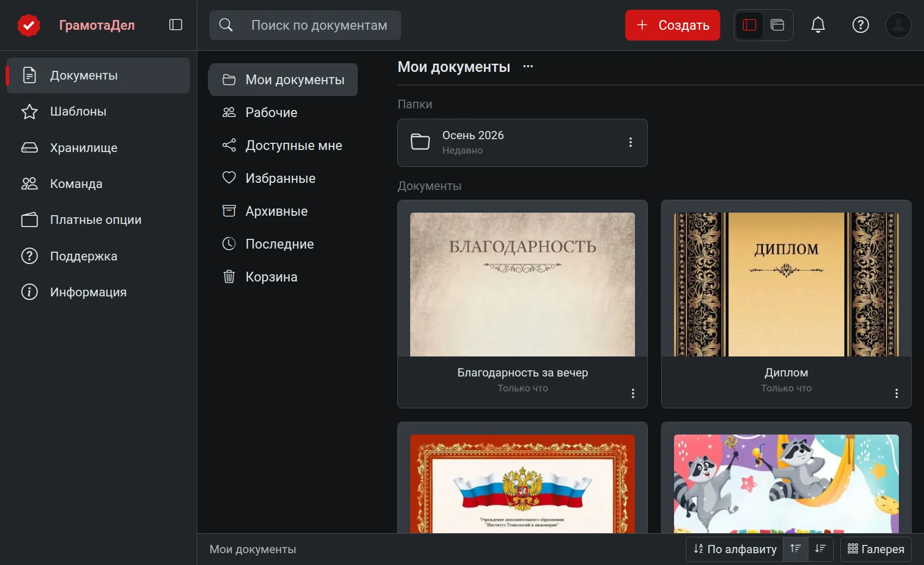Change the Галерея view mode
The image size is (924, 565).
pos(876,549)
